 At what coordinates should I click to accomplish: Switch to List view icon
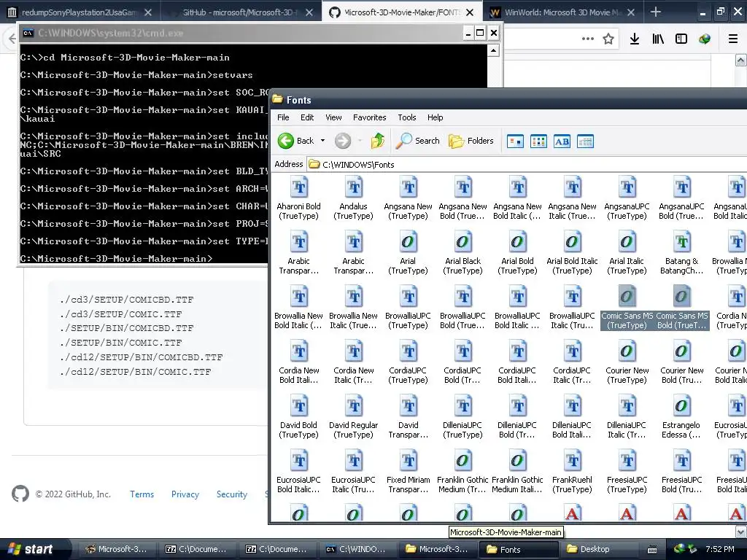click(x=538, y=141)
